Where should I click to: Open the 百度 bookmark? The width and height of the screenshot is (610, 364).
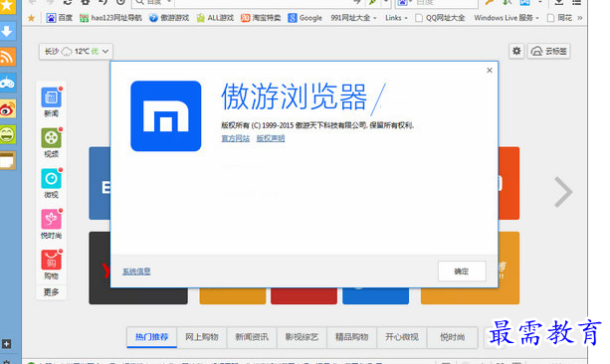point(60,18)
